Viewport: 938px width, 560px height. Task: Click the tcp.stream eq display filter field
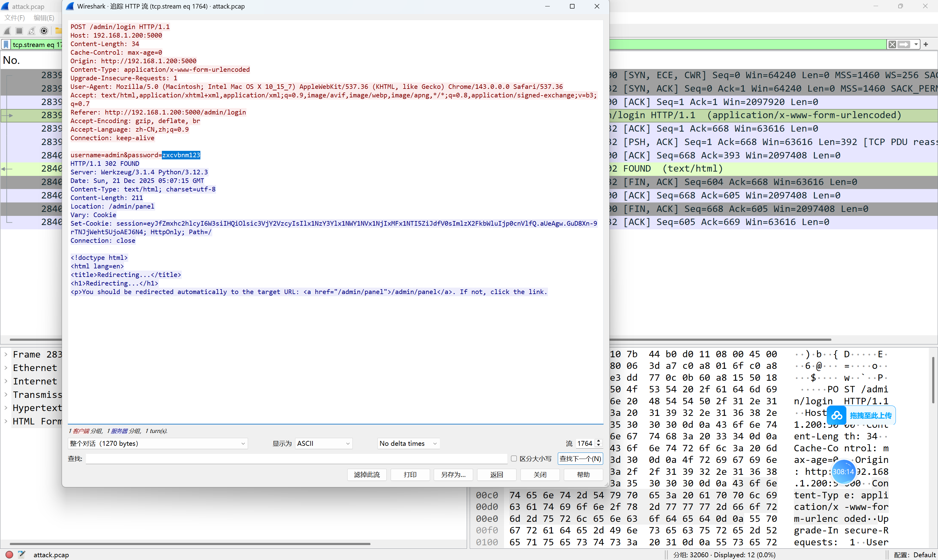(x=37, y=45)
